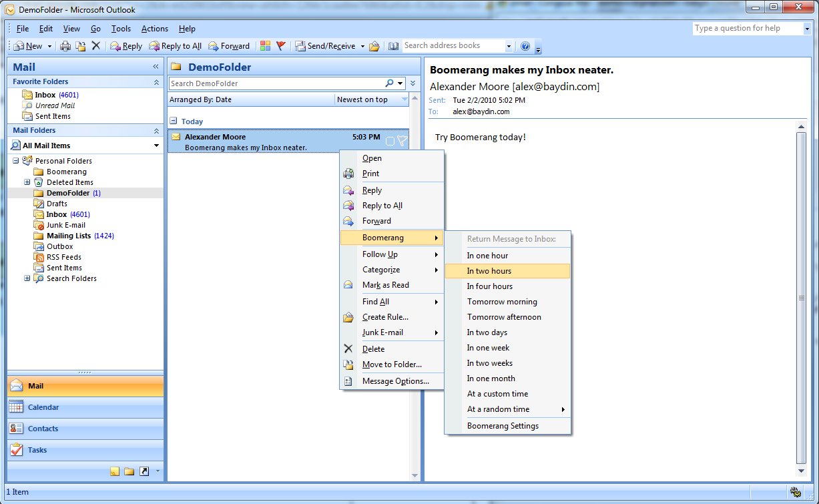819x504 pixels.
Task: Collapse the Personal Folders tree
Action: (x=15, y=160)
